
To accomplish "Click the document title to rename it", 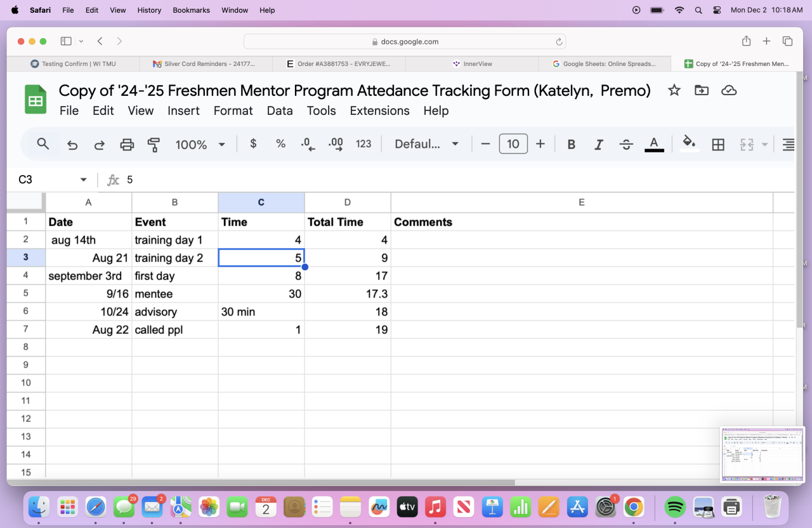I will (355, 91).
